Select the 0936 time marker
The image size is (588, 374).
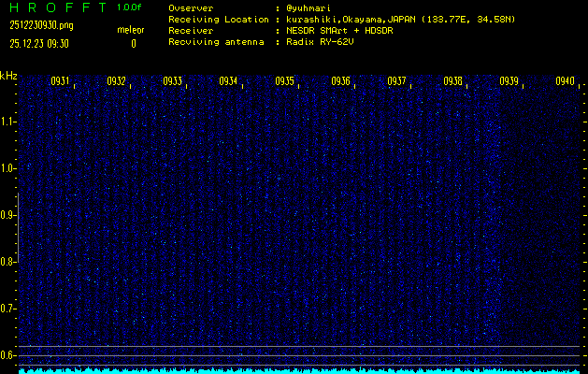click(340, 81)
